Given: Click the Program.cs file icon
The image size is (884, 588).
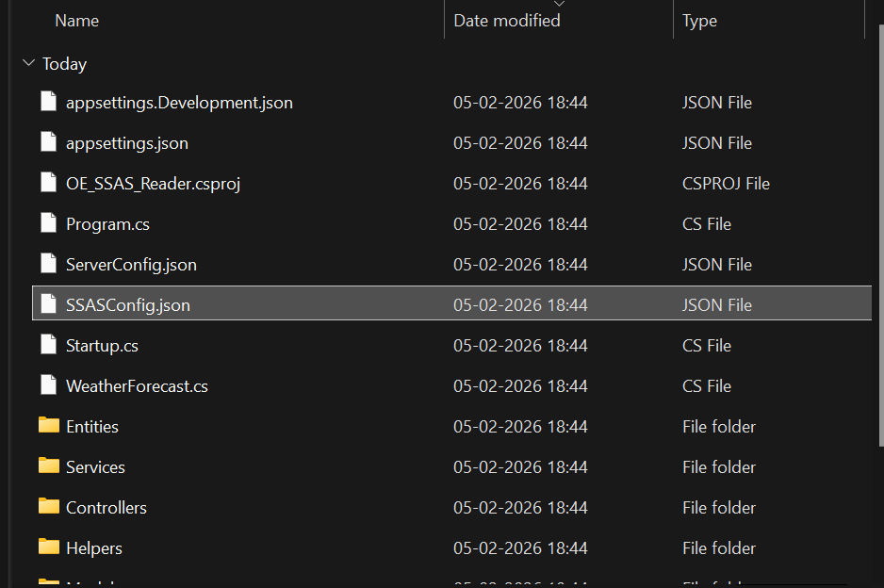Looking at the screenshot, I should [49, 223].
